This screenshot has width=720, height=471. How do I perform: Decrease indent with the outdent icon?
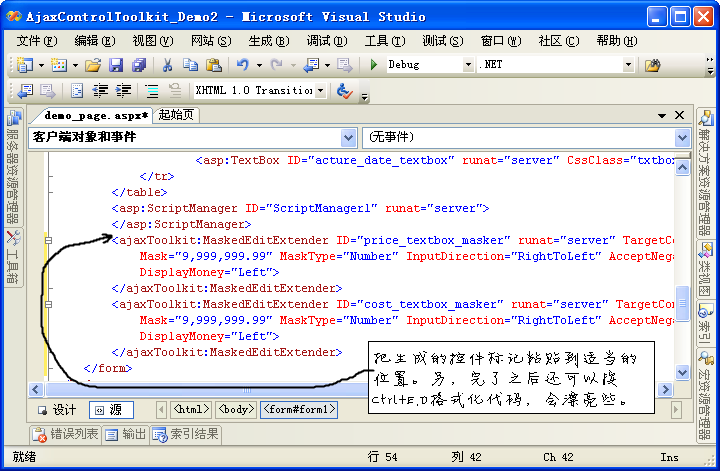[100, 91]
